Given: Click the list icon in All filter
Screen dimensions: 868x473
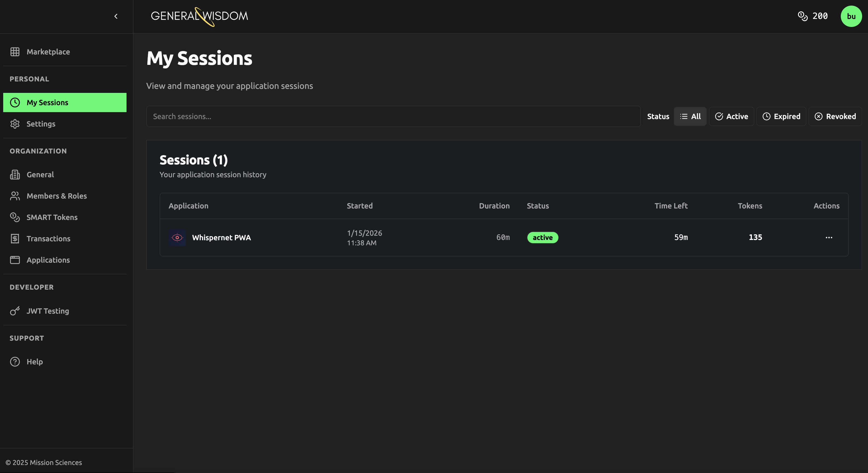Looking at the screenshot, I should [x=683, y=117].
